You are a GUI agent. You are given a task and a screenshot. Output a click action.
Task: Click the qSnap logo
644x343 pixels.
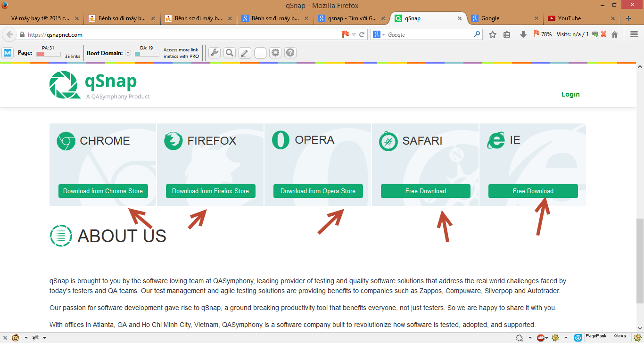pyautogui.click(x=99, y=85)
